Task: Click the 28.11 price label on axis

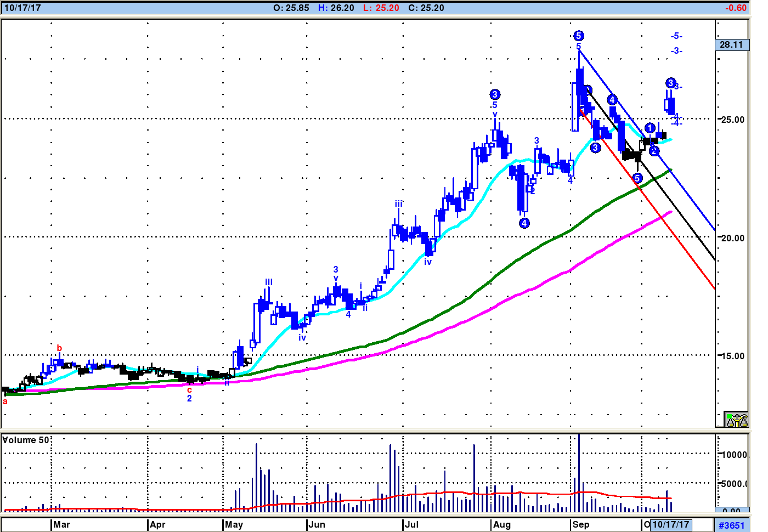Action: [732, 45]
